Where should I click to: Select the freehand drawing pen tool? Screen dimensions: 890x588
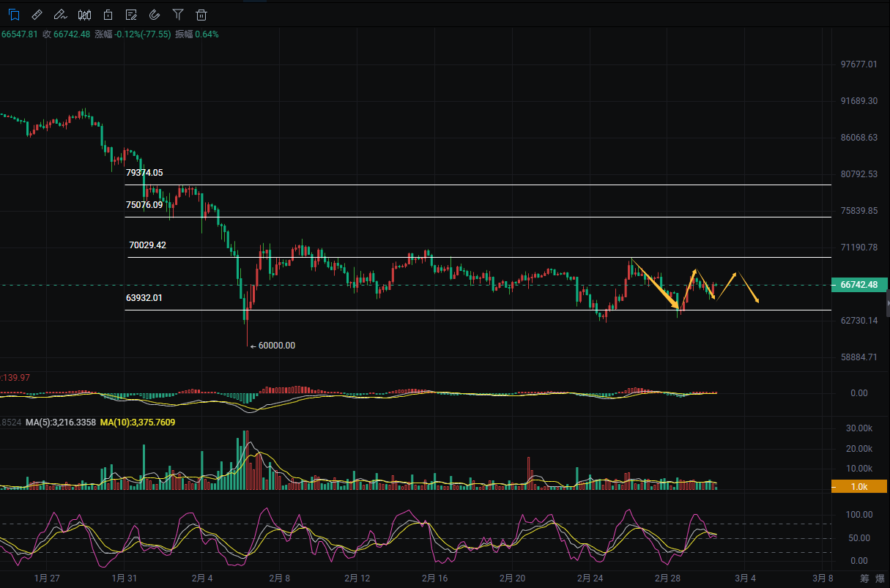(61, 14)
